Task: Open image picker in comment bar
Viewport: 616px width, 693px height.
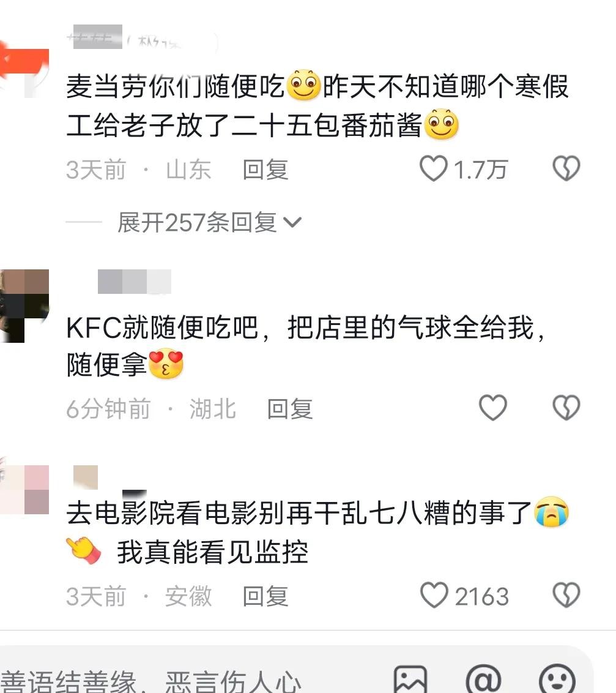Action: click(x=410, y=680)
